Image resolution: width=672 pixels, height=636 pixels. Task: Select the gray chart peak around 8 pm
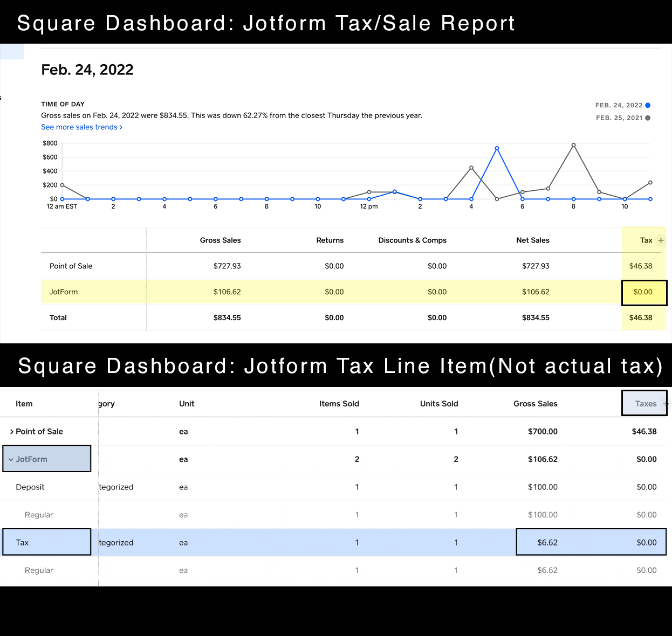[x=573, y=144]
